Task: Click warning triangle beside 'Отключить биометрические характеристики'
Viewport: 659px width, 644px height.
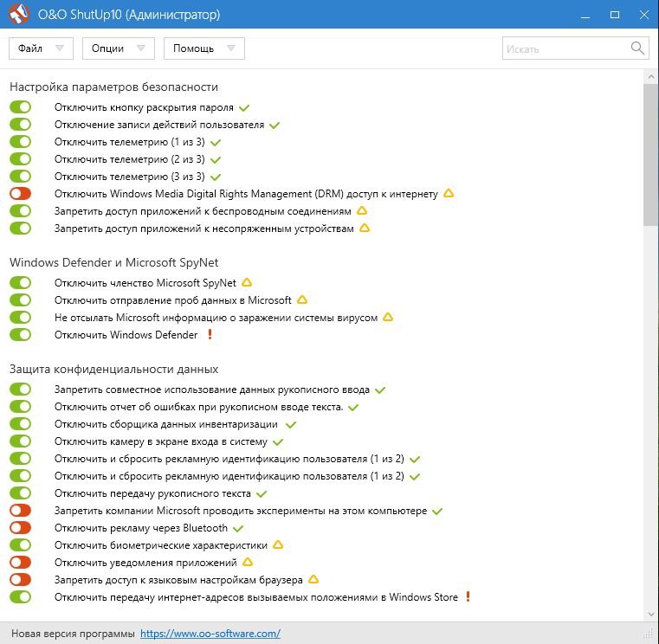Action: [278, 544]
